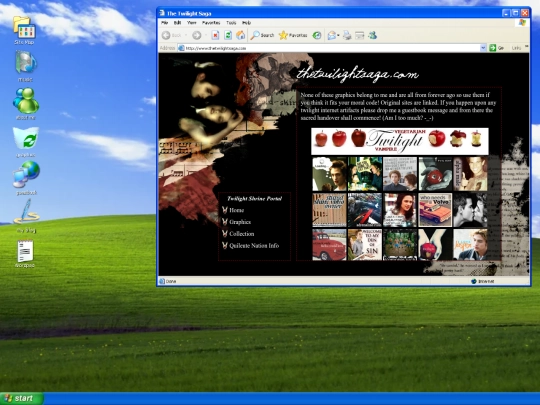
Task: Open the red truck thumbnail in bottom row
Action: 329,245
